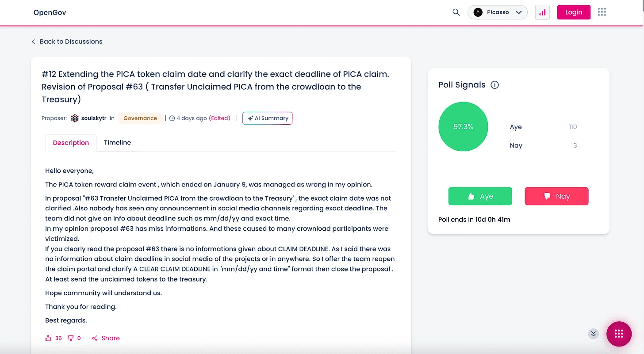Share this discussion post

106,338
